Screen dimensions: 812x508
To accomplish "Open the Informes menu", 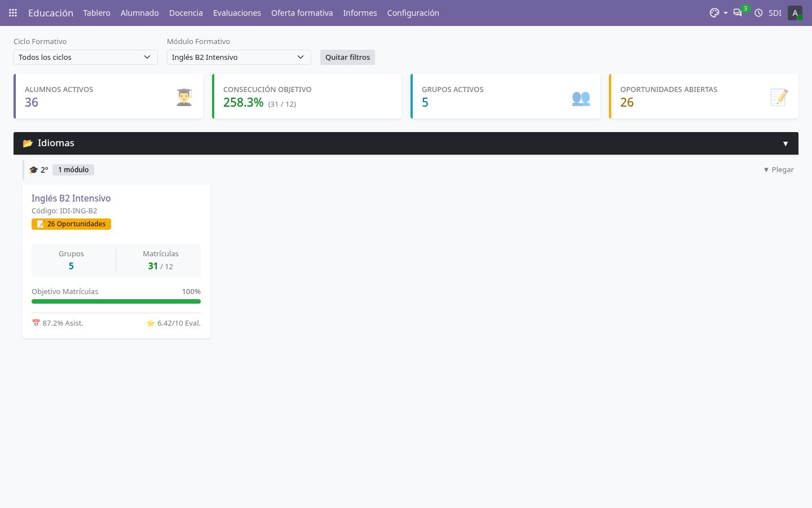I will (360, 12).
